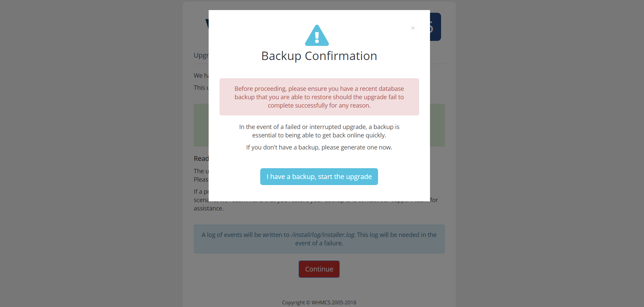Click the 'please generate one now' sentence
Screen dimensions: 644x307
[x=319, y=147]
